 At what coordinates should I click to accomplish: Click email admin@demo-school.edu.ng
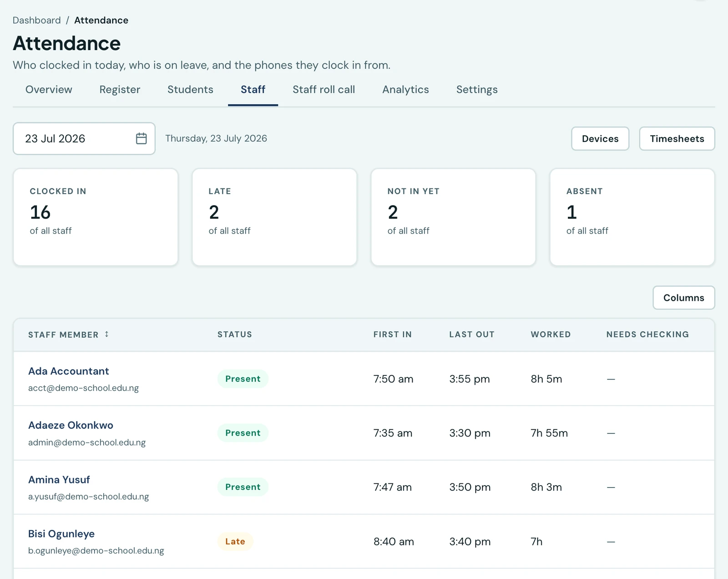87,442
